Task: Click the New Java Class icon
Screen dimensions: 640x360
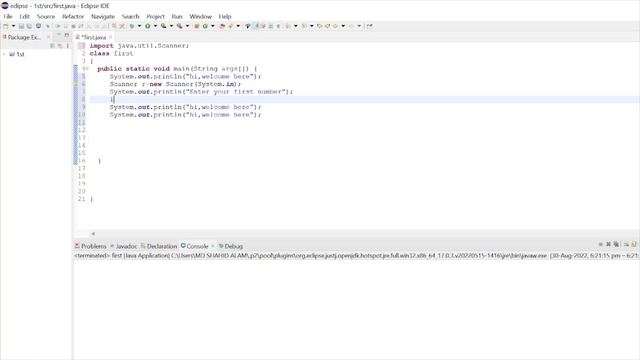Action: coord(205,26)
